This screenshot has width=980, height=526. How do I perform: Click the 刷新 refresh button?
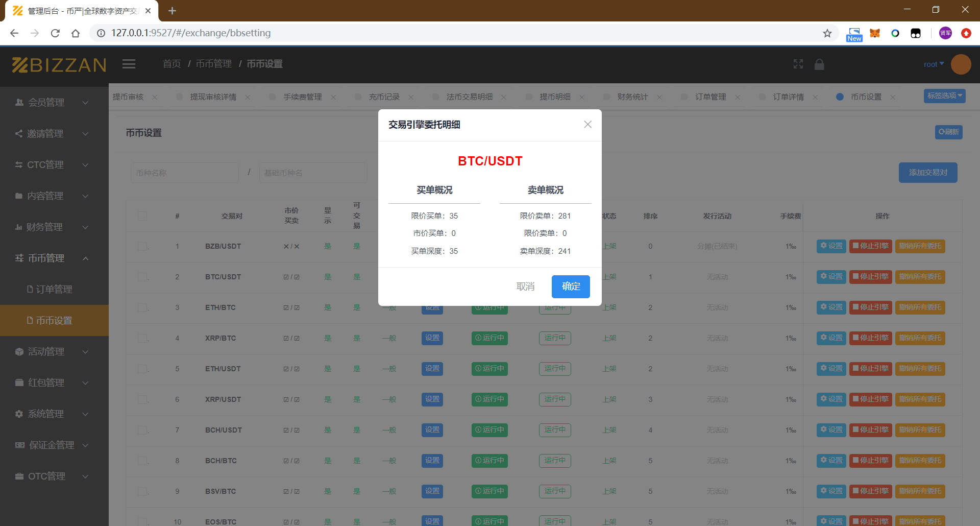(x=948, y=132)
